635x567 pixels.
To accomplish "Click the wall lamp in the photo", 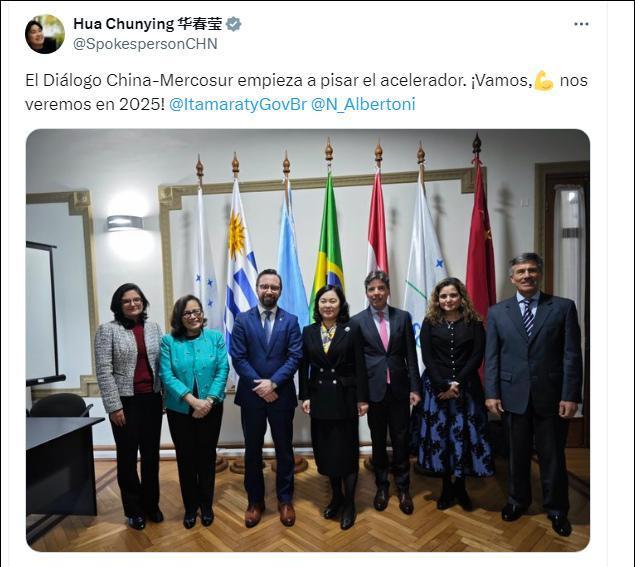I will [125, 223].
